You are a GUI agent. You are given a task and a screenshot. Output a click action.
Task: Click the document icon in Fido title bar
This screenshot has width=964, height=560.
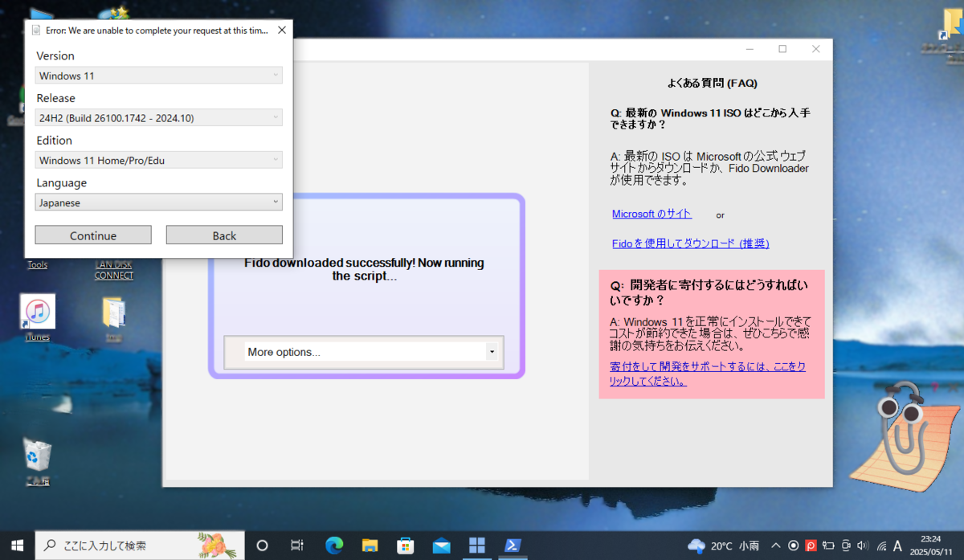coord(36,31)
